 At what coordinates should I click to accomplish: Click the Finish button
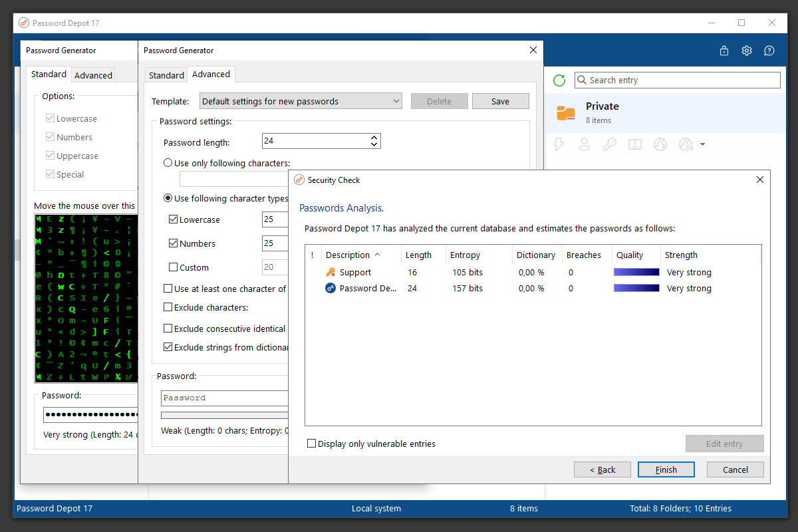[666, 469]
